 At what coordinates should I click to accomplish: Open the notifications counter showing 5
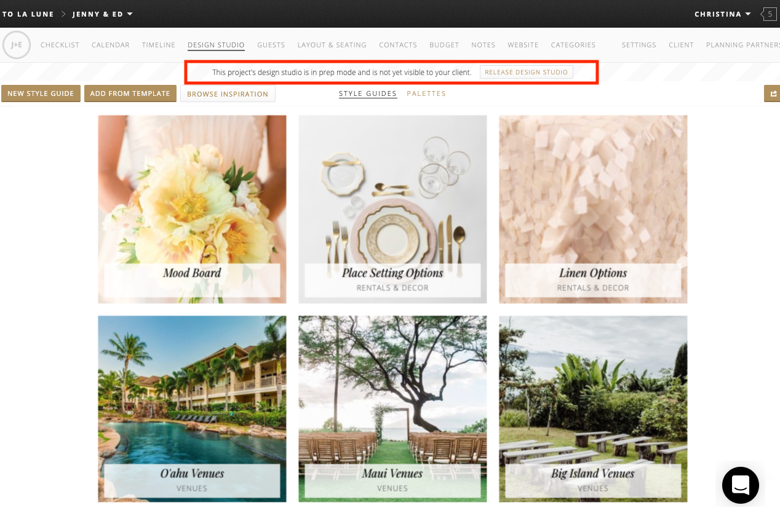pyautogui.click(x=769, y=14)
